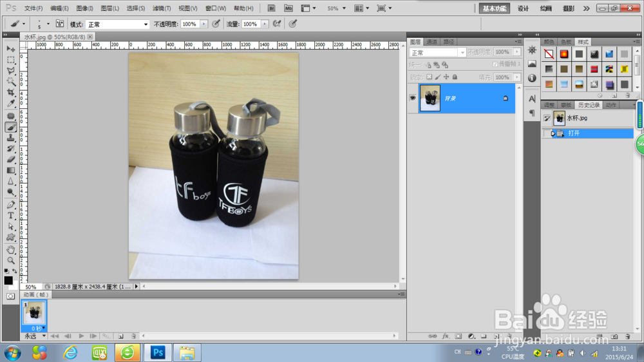
Task: Apply the no-style swatch
Action: (549, 54)
